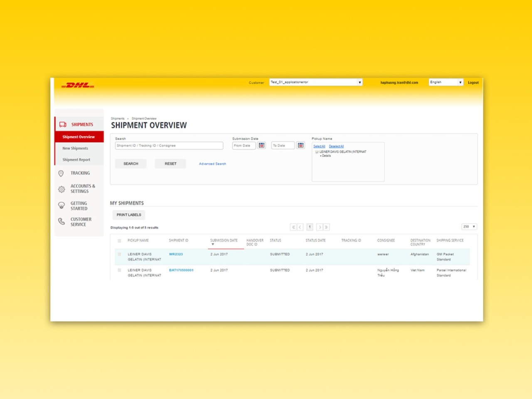
Task: Go to previous results page
Action: click(x=300, y=227)
